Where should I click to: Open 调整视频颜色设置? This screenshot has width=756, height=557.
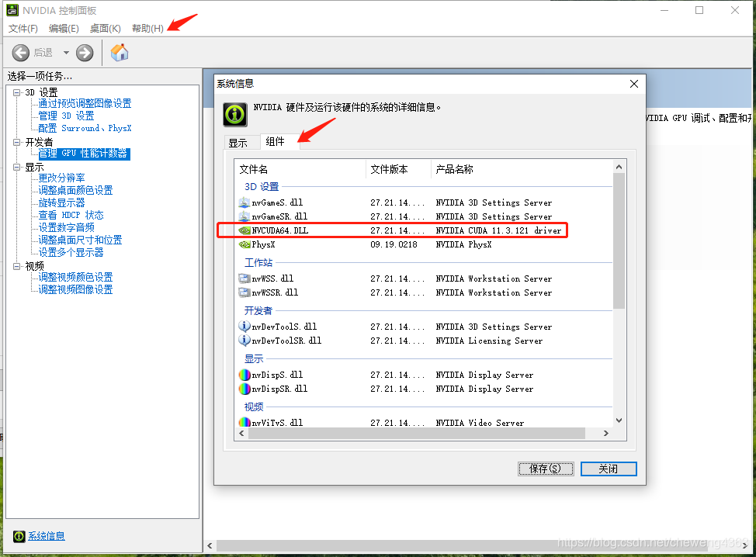pyautogui.click(x=76, y=277)
